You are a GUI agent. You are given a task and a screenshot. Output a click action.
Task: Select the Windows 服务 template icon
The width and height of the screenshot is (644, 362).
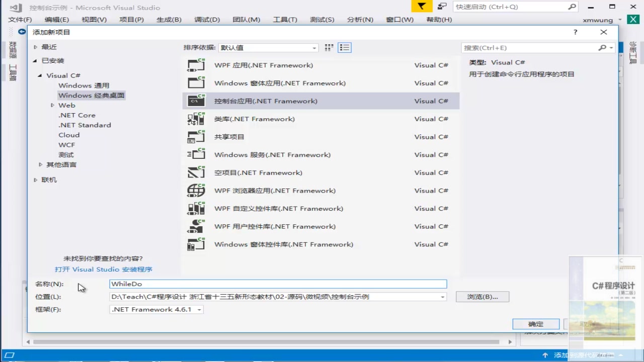[196, 154]
